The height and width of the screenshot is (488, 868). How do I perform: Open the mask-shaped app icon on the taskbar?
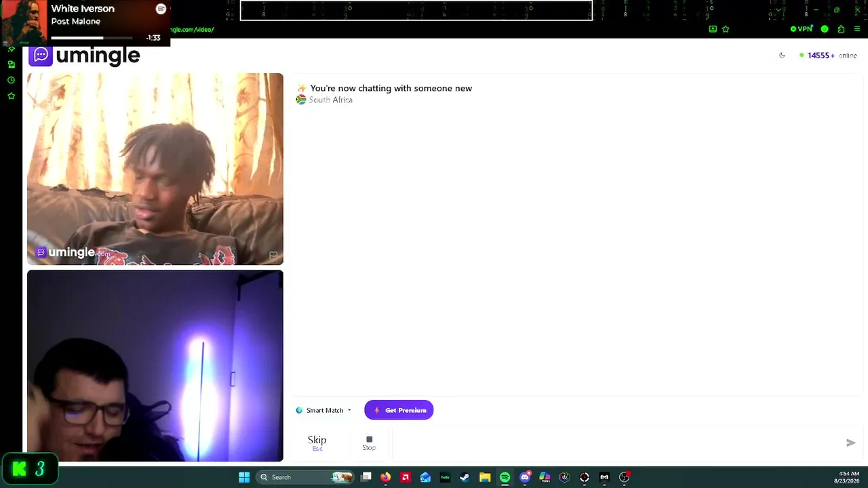(x=604, y=477)
